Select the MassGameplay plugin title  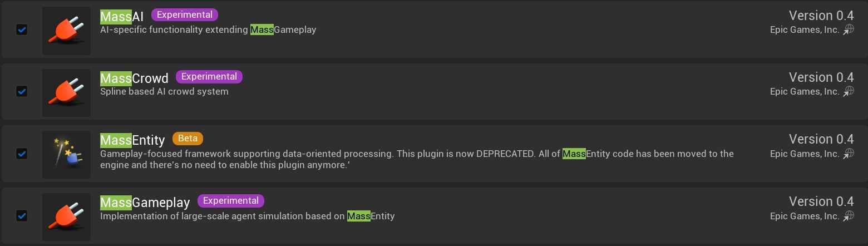145,202
